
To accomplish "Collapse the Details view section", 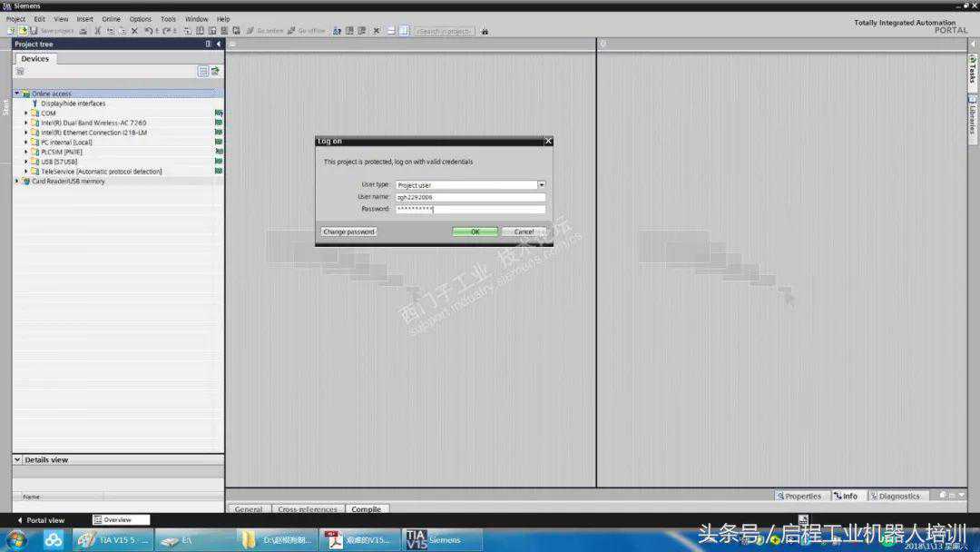I will (x=17, y=459).
